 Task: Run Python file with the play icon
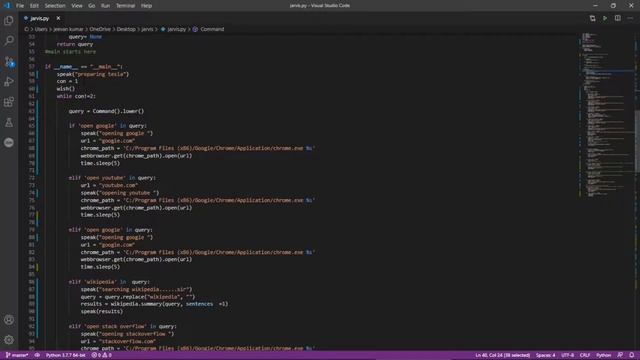(605, 18)
